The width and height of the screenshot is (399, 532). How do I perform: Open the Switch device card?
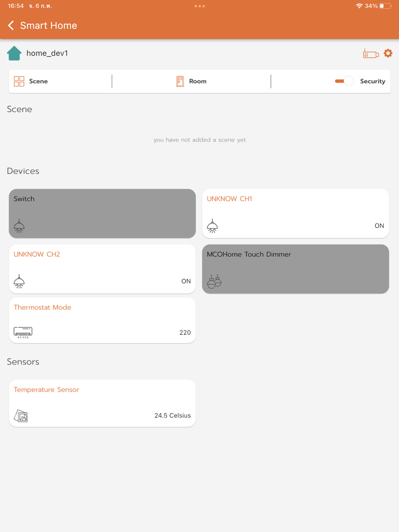coord(102,213)
